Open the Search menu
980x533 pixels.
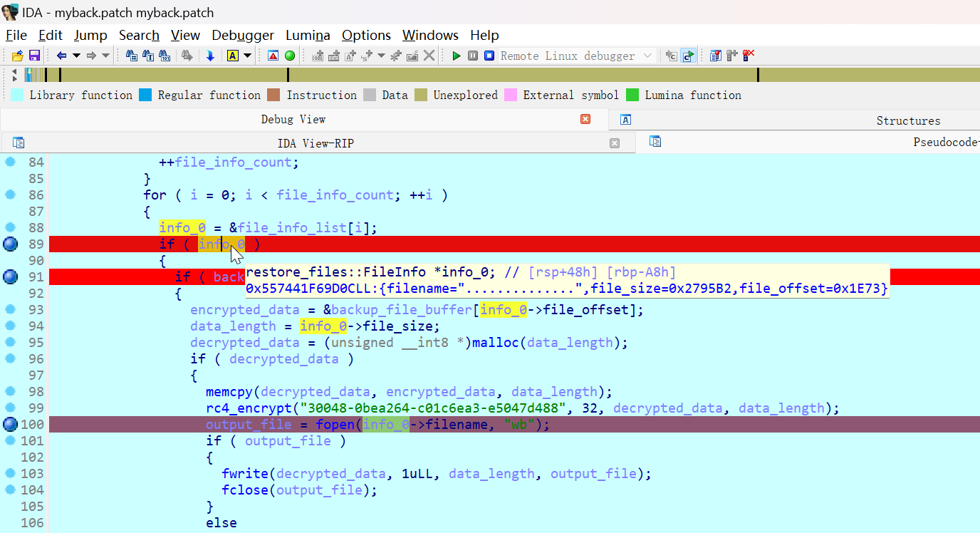coord(139,35)
